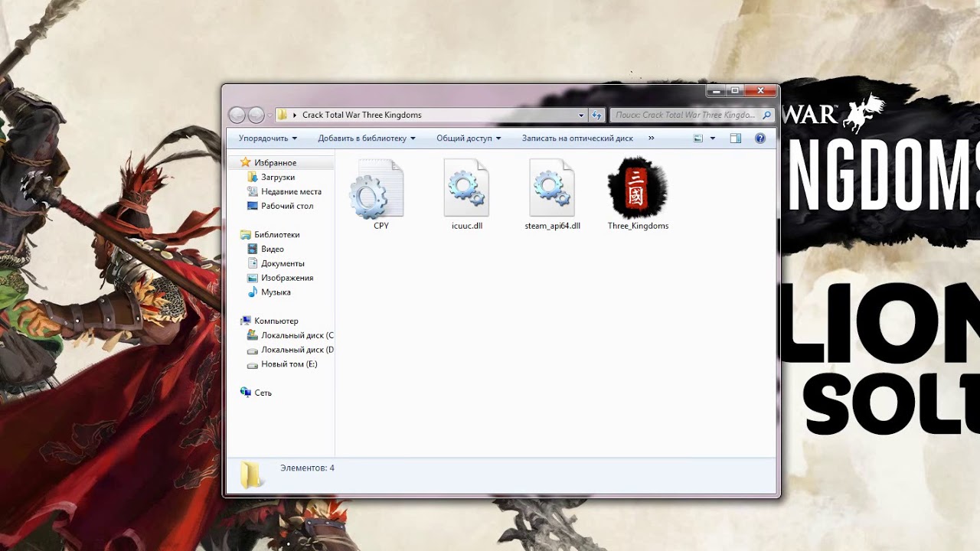Screen dimensions: 980x551
Task: Select the Three_Kingdoms application icon
Action: coord(638,188)
